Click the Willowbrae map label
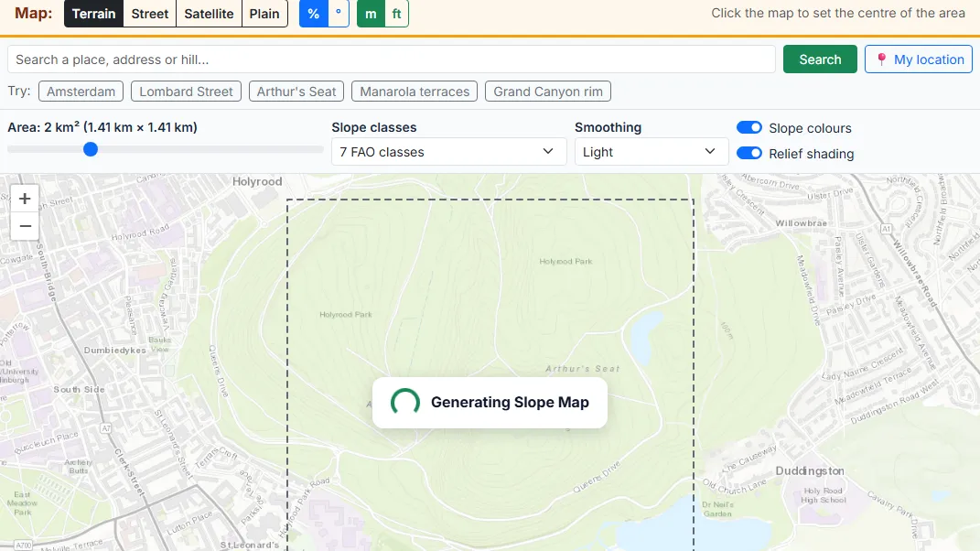The height and width of the screenshot is (551, 980). pos(802,223)
